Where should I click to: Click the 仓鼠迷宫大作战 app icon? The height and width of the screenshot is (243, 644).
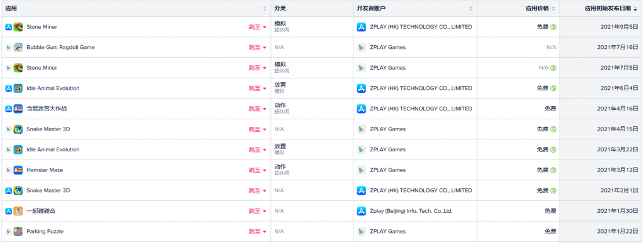pyautogui.click(x=18, y=109)
